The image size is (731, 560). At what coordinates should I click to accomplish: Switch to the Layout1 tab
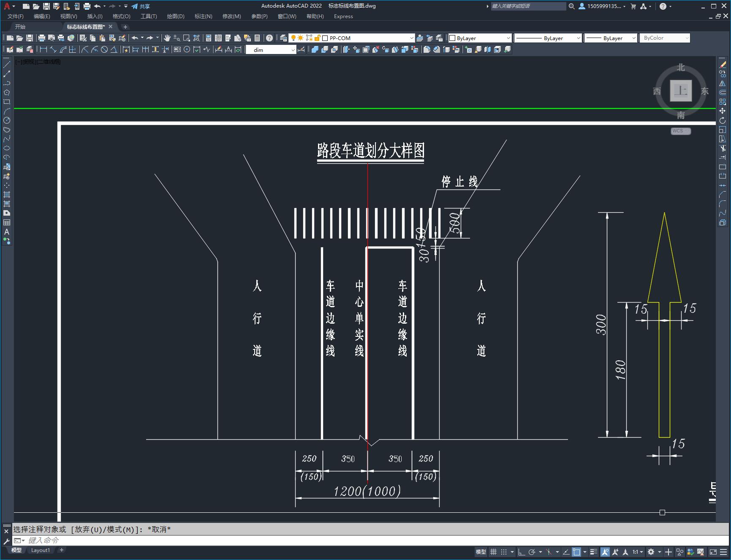tap(40, 550)
